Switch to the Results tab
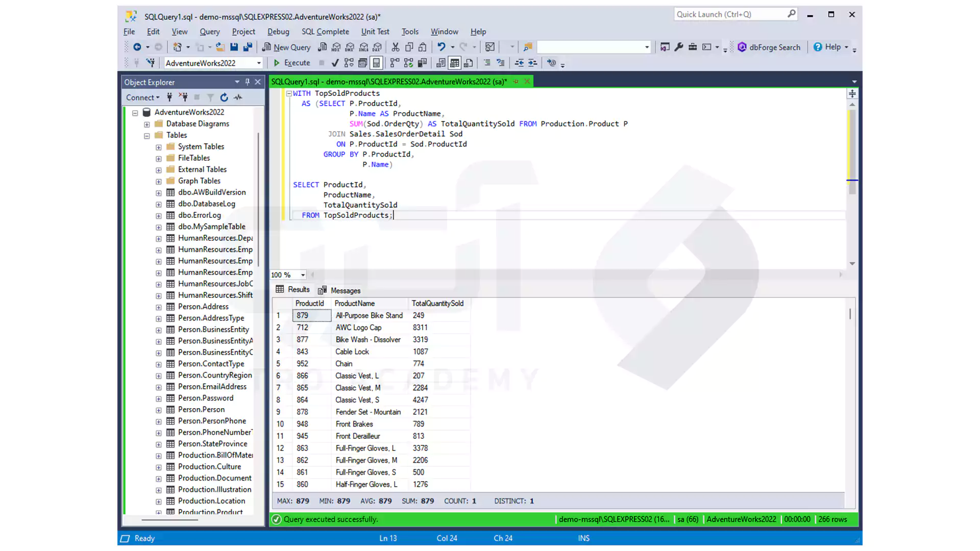The image size is (980, 551). pyautogui.click(x=293, y=289)
